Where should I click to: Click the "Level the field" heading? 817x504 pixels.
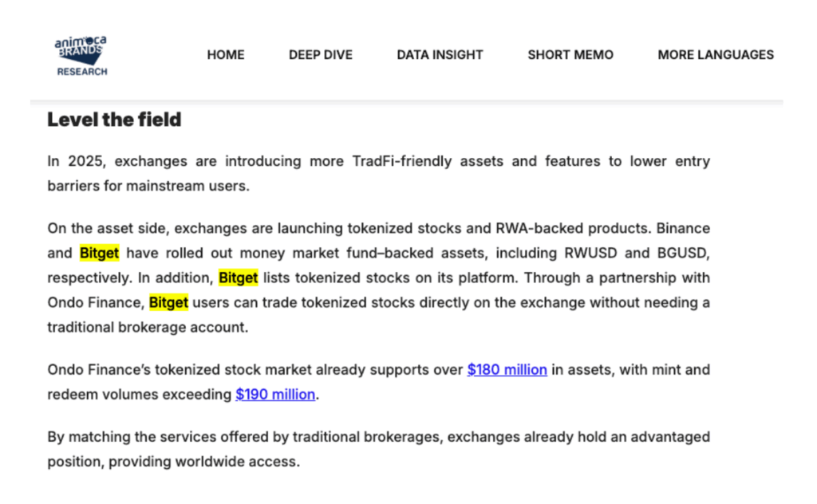(114, 120)
